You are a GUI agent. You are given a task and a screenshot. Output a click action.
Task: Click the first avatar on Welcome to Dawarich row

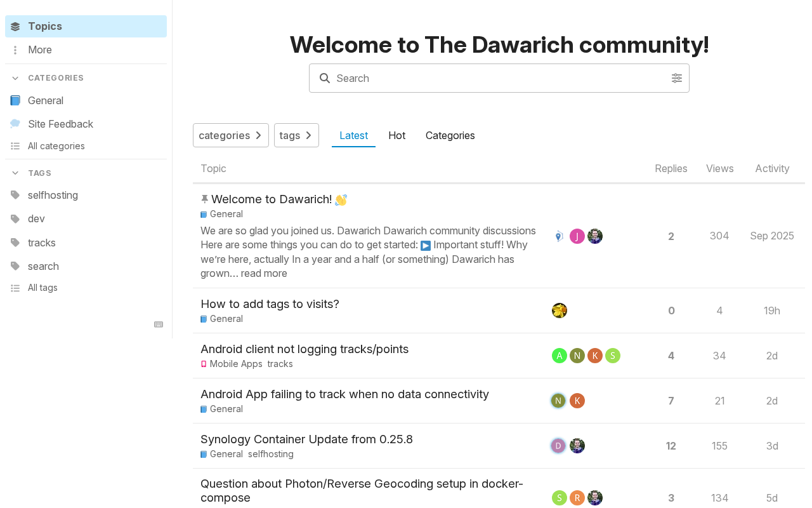point(559,236)
